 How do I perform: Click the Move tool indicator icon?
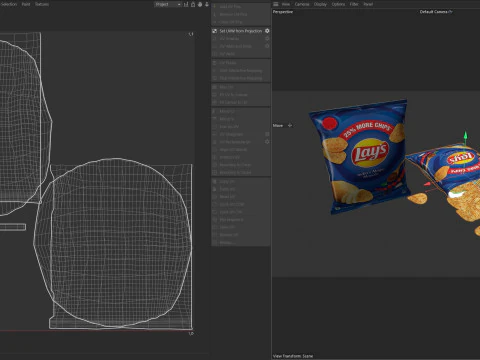click(x=290, y=126)
